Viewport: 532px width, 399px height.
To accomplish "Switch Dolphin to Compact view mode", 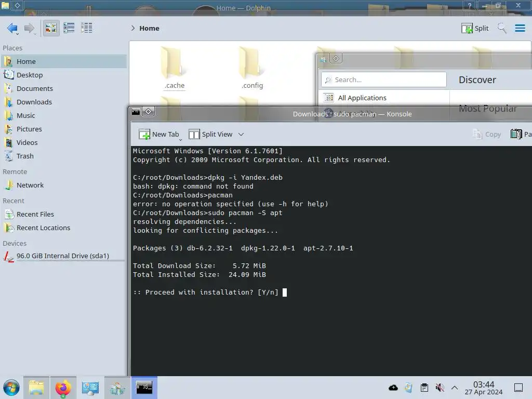I will click(69, 28).
